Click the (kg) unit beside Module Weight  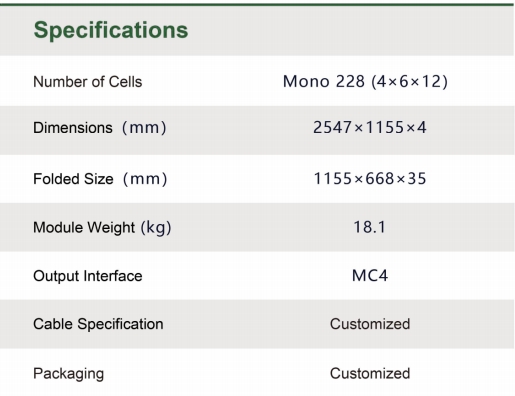(156, 228)
